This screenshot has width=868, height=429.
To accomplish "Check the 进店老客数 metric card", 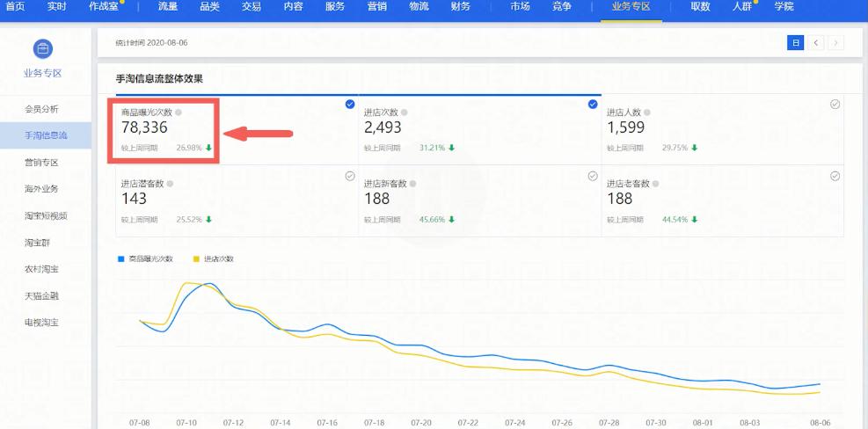I will [x=835, y=176].
